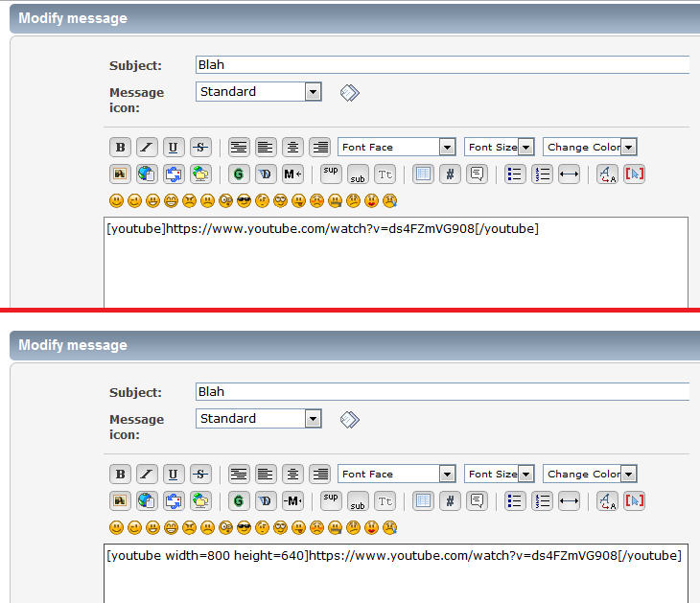The height and width of the screenshot is (603, 700).
Task: Apply subscript in the upper editor
Action: pos(358,174)
